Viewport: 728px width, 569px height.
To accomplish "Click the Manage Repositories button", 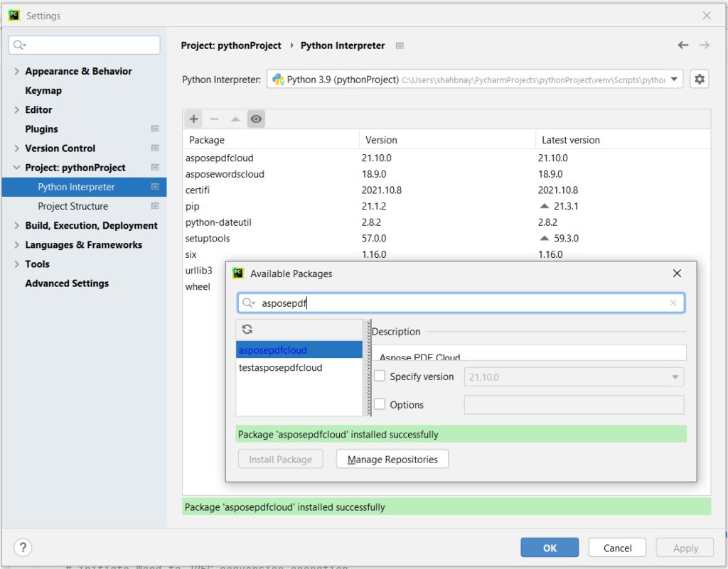I will pos(392,459).
